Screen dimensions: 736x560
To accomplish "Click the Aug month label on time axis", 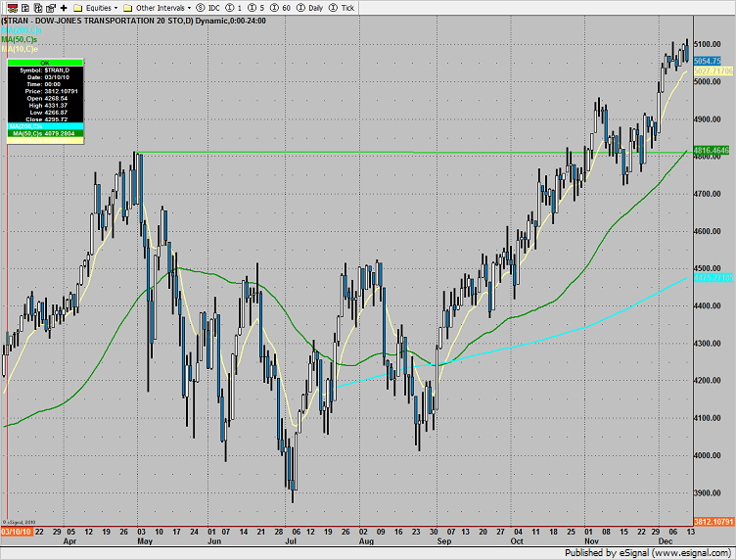I will click(x=366, y=541).
